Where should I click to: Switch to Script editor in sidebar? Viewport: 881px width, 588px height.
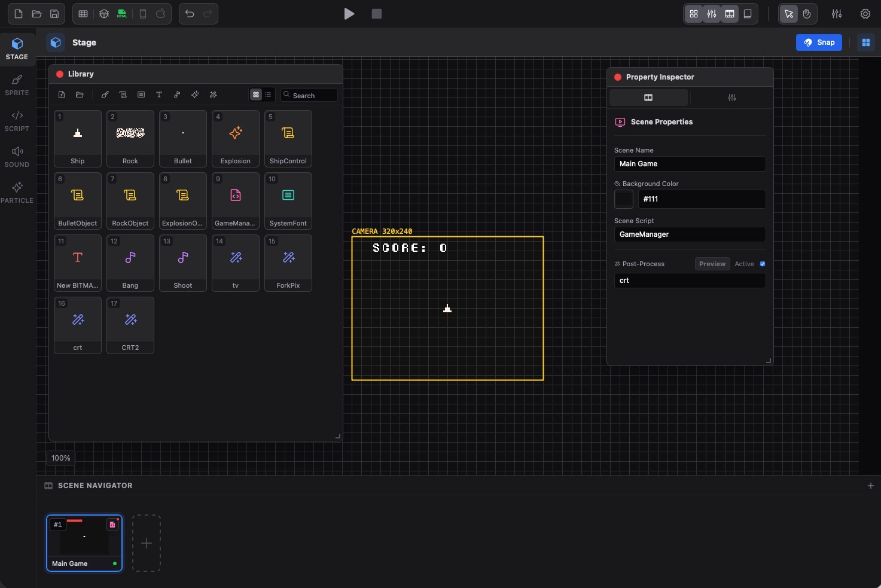click(x=17, y=121)
